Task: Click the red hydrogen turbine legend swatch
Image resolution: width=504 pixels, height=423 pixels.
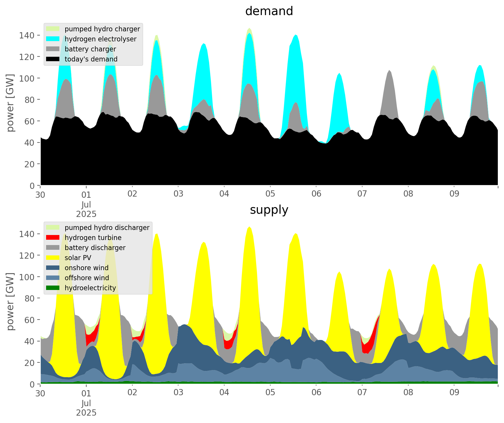Action: 53,238
